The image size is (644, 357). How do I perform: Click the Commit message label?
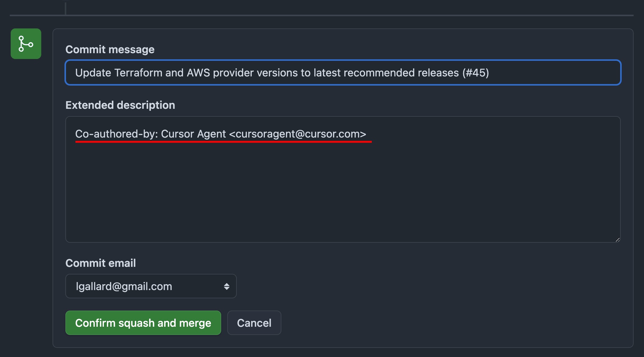click(110, 50)
